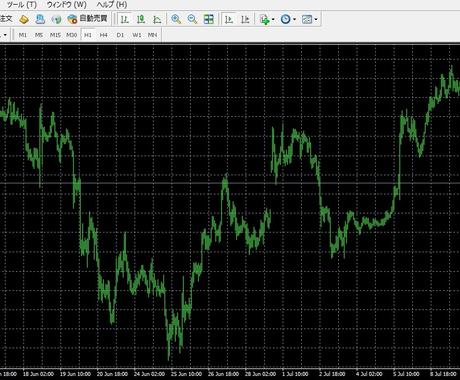Select the H4 timeframe

tap(104, 35)
